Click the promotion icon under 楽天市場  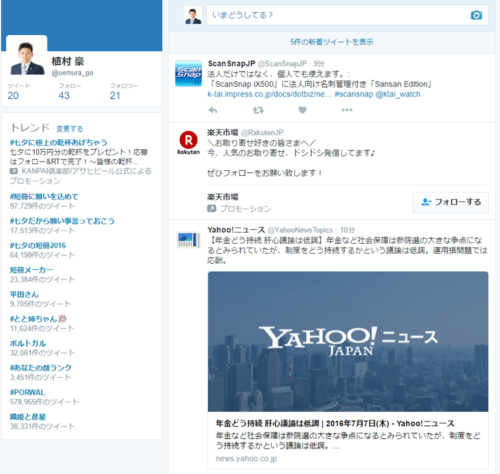(x=211, y=209)
